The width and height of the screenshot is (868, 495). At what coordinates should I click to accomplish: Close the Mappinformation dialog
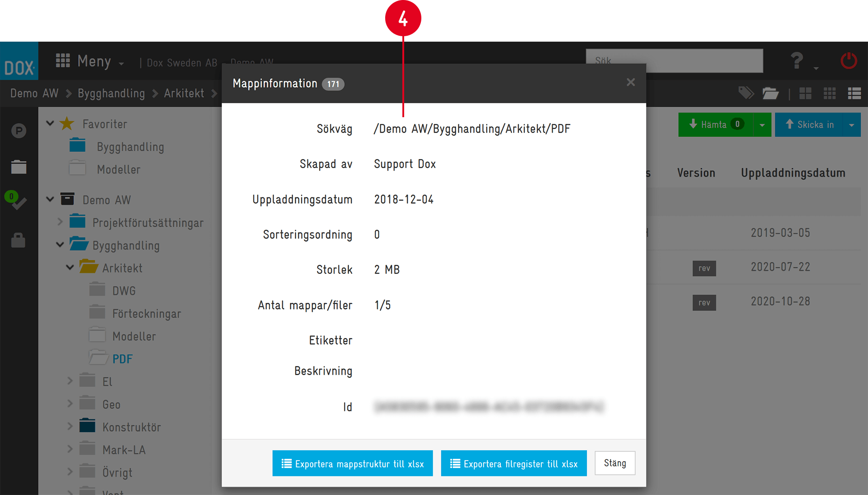pyautogui.click(x=631, y=82)
